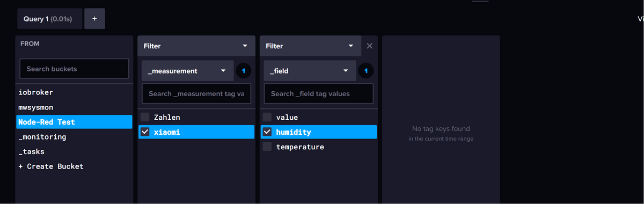Click the Search _field tag values box
The height and width of the screenshot is (204, 644).
(319, 93)
